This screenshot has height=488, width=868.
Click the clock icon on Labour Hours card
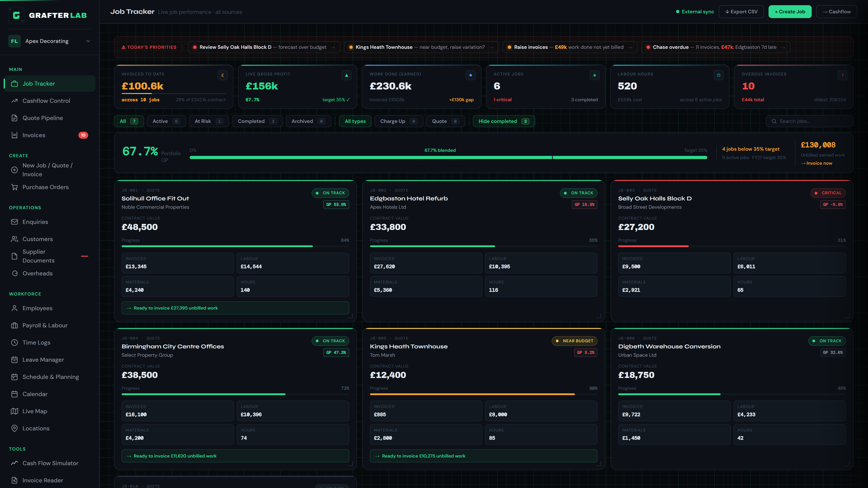click(718, 75)
